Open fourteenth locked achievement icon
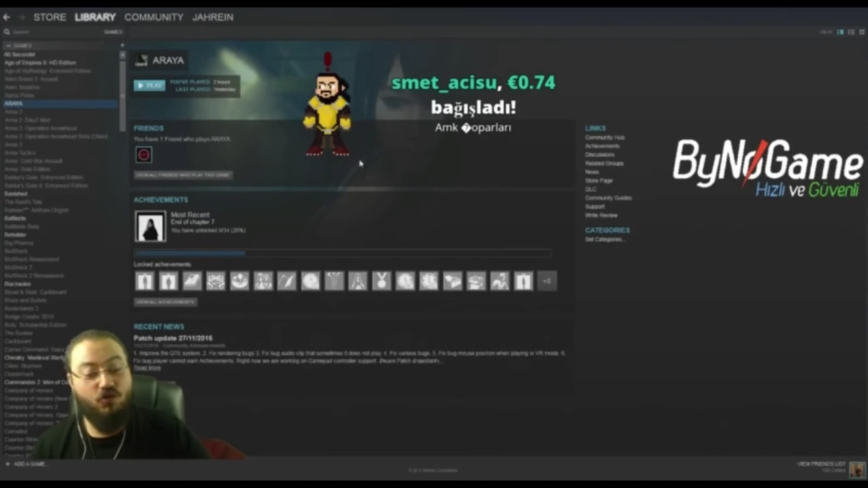 pos(452,281)
